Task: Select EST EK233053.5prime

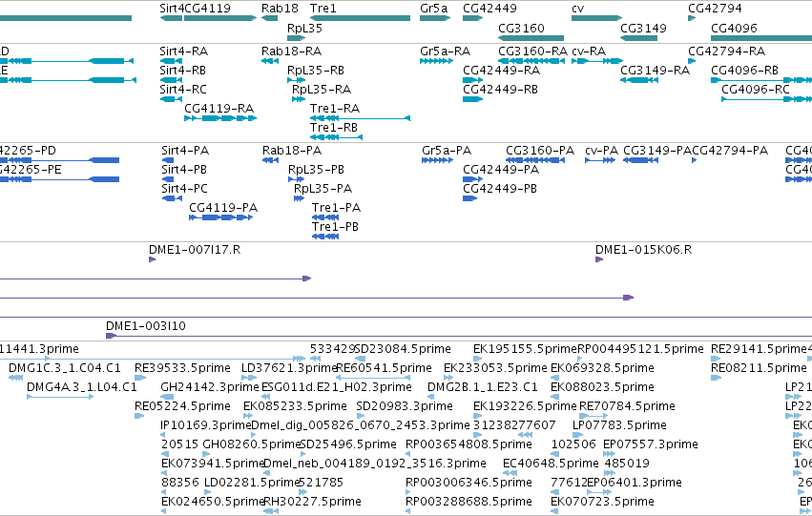Action: 448,378
